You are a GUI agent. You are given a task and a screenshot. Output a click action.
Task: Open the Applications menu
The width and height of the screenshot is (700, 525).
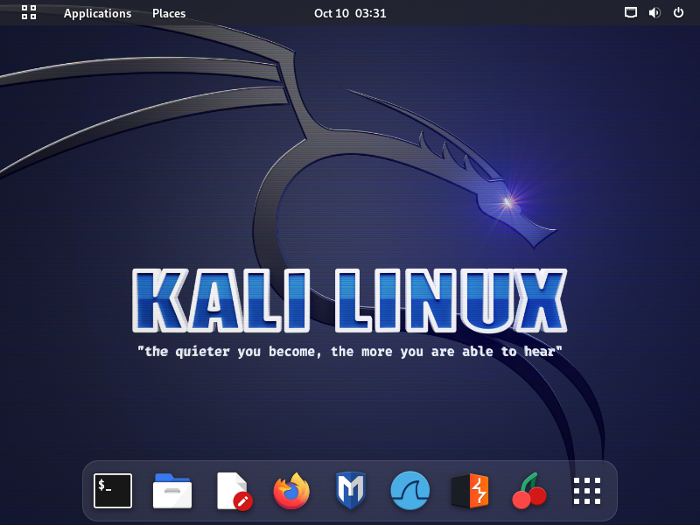[x=97, y=13]
